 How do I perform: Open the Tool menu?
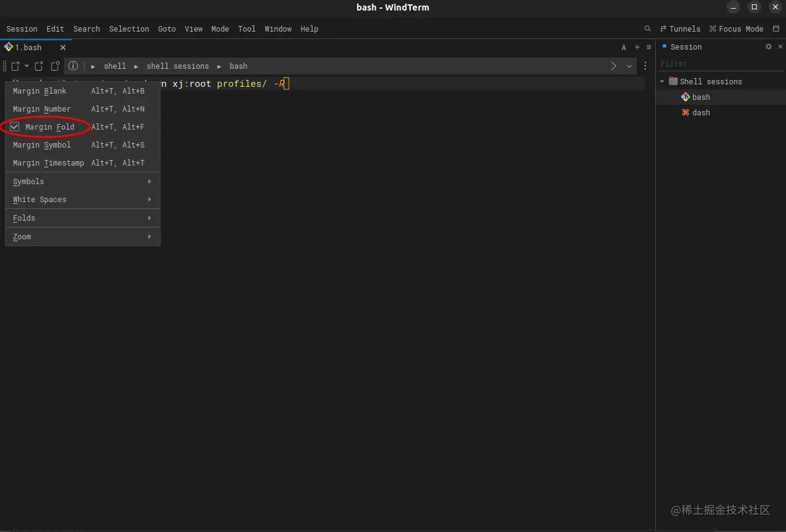(x=247, y=29)
